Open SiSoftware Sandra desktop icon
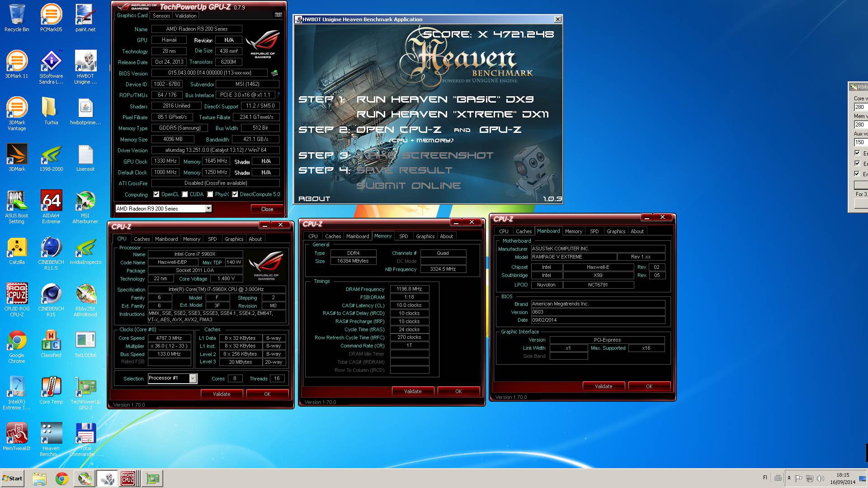The image size is (868, 488). click(x=51, y=67)
